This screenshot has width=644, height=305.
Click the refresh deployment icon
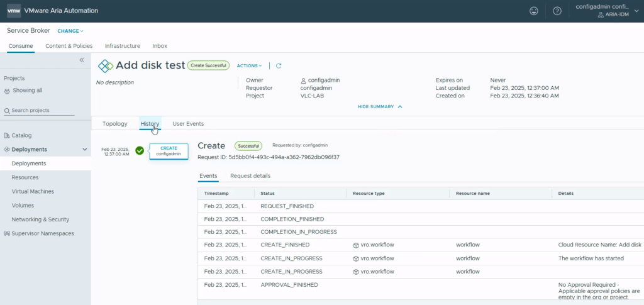coord(279,65)
